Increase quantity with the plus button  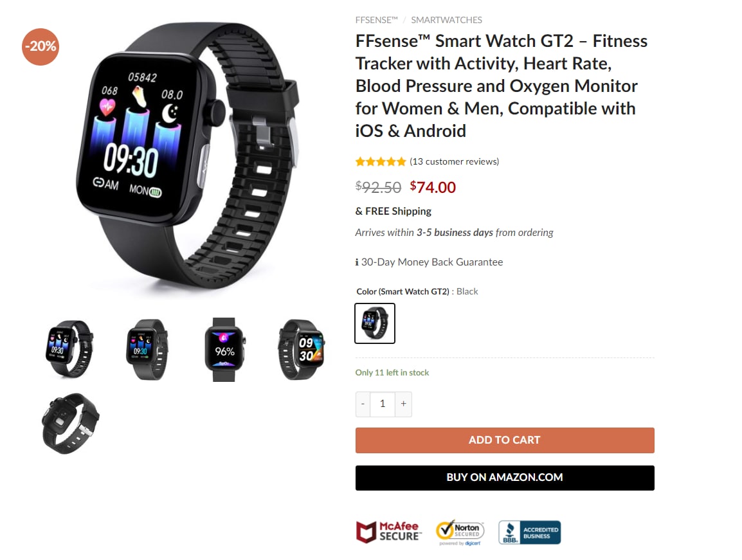403,404
